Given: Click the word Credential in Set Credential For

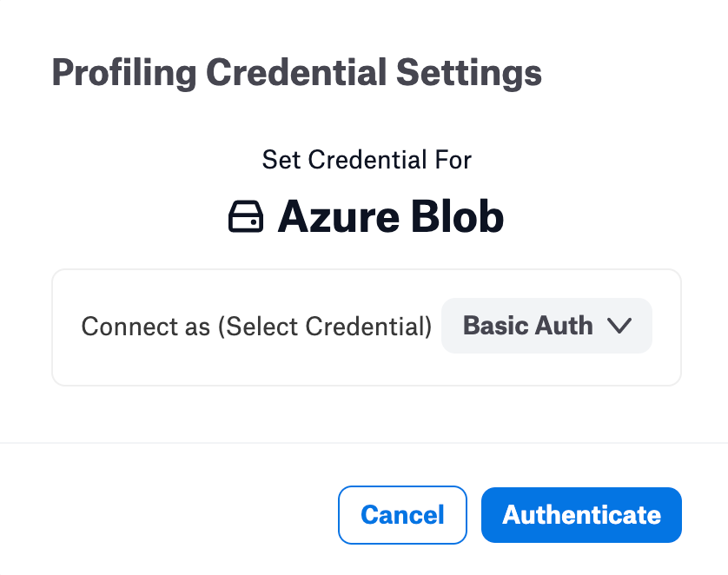Looking at the screenshot, I should click(x=367, y=160).
